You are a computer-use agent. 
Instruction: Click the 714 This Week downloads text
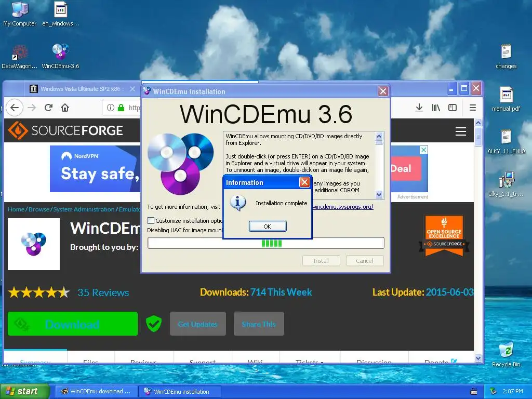281,292
